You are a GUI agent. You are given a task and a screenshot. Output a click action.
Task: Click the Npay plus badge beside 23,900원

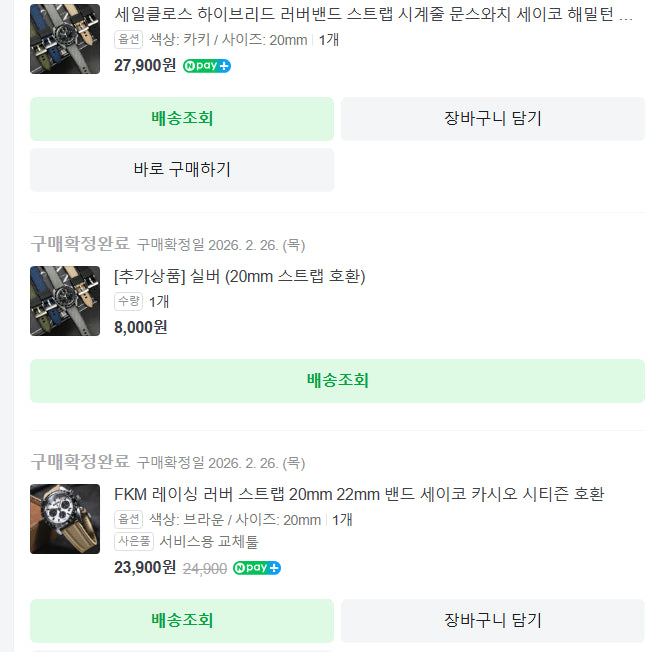(257, 568)
